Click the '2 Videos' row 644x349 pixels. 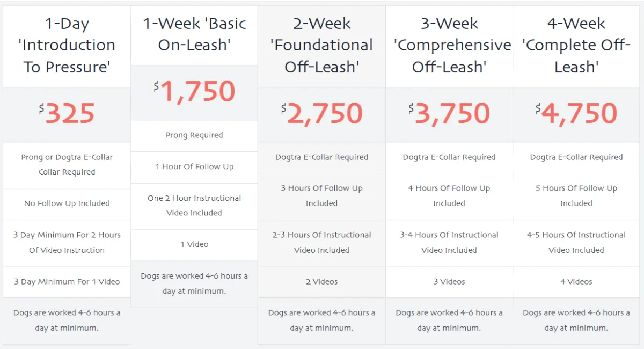321,282
